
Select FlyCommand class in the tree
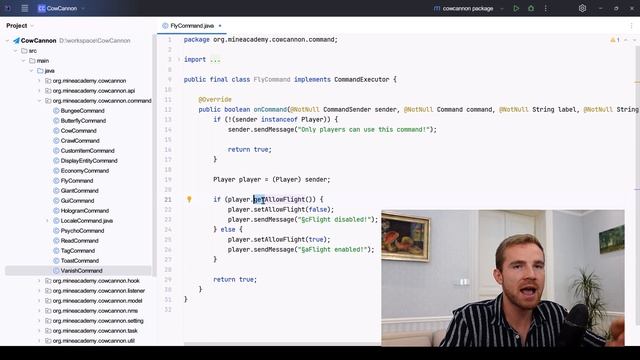coord(77,181)
